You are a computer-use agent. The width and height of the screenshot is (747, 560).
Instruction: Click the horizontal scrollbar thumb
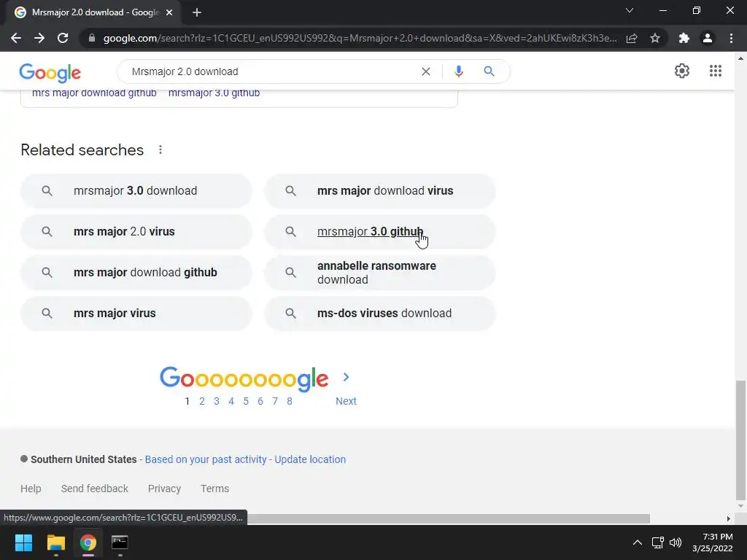click(448, 518)
